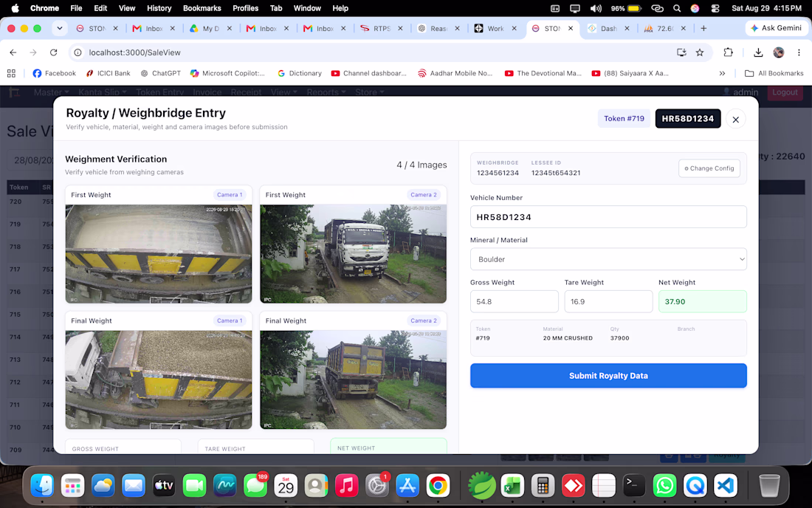Viewport: 812px width, 508px height.
Task: Open Visual Studio Code from the Dock
Action: click(x=726, y=486)
